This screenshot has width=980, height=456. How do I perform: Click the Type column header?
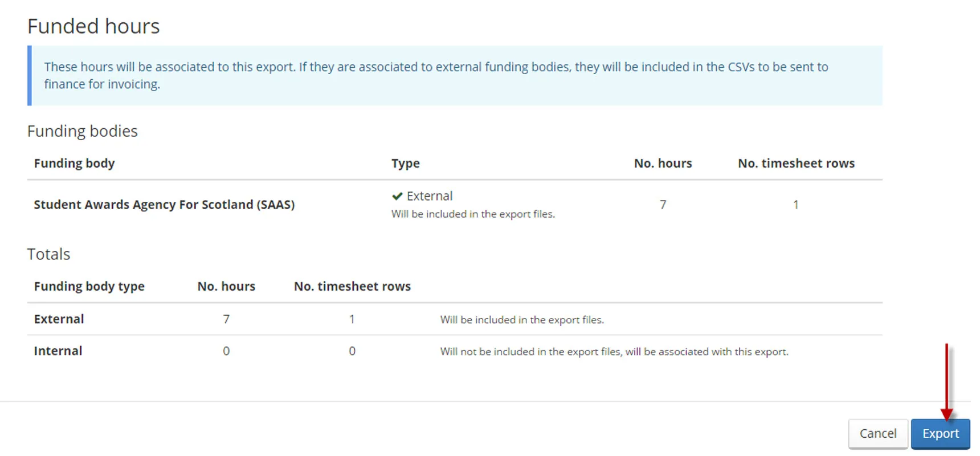point(405,163)
